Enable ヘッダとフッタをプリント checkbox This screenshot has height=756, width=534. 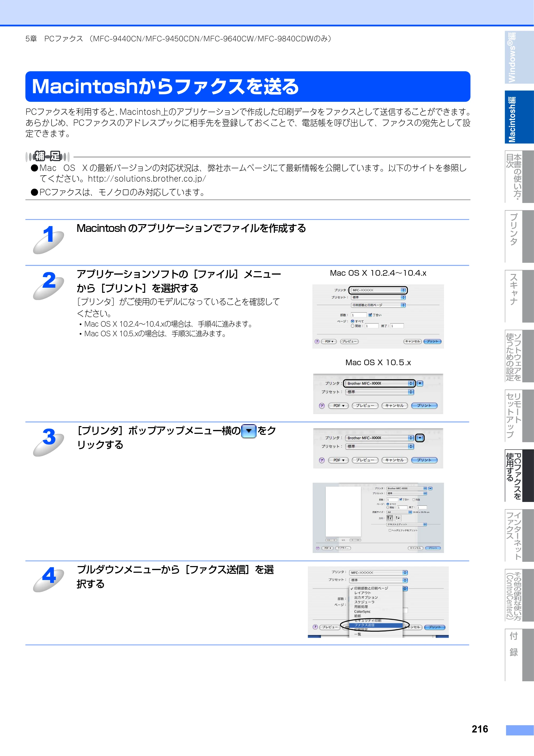click(x=390, y=530)
